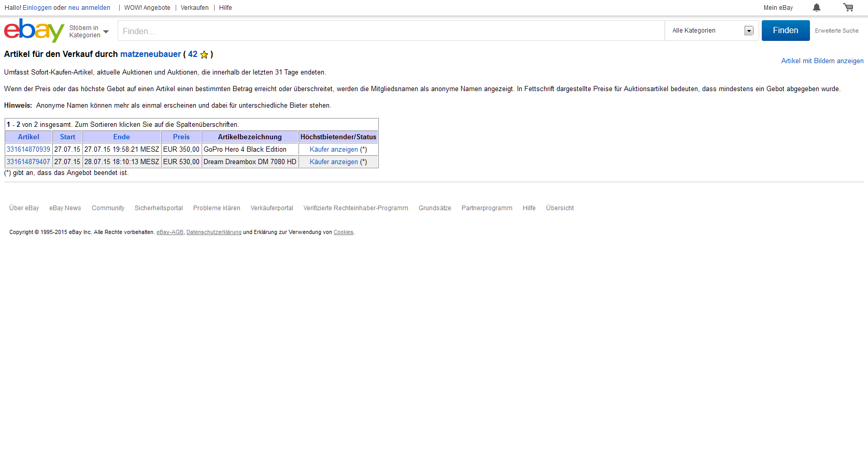The image size is (868, 468).
Task: Open item number 331614879407
Action: coord(29,162)
